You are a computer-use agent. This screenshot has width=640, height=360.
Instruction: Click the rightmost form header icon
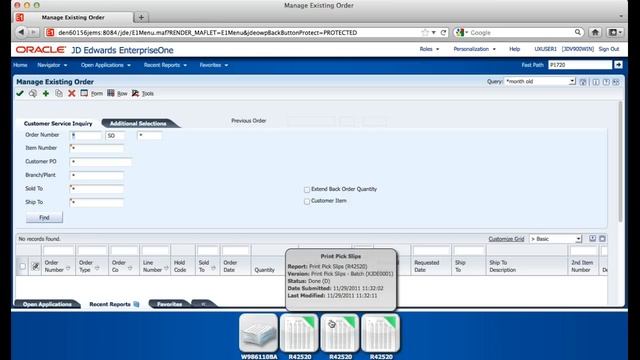pos(616,82)
